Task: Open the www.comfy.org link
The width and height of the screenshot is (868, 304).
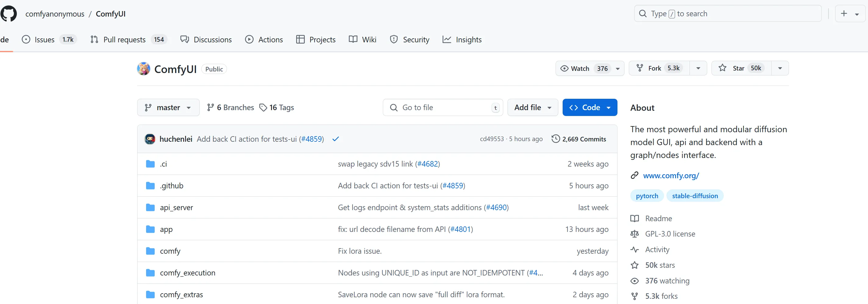Action: (671, 175)
